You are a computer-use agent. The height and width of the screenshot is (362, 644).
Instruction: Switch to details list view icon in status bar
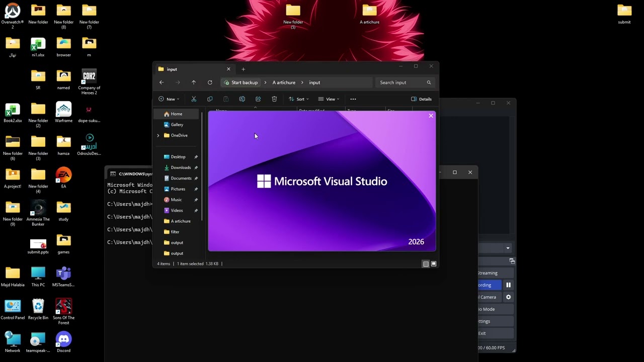[426, 264]
